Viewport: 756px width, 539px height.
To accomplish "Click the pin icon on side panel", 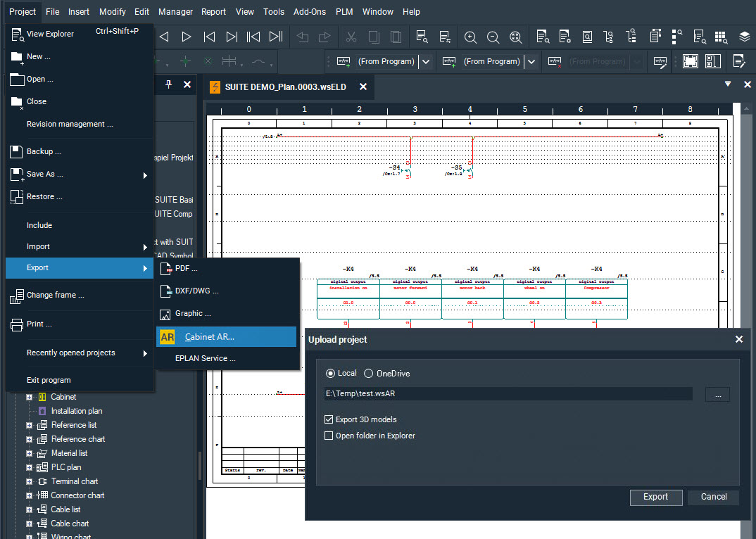I will (168, 85).
